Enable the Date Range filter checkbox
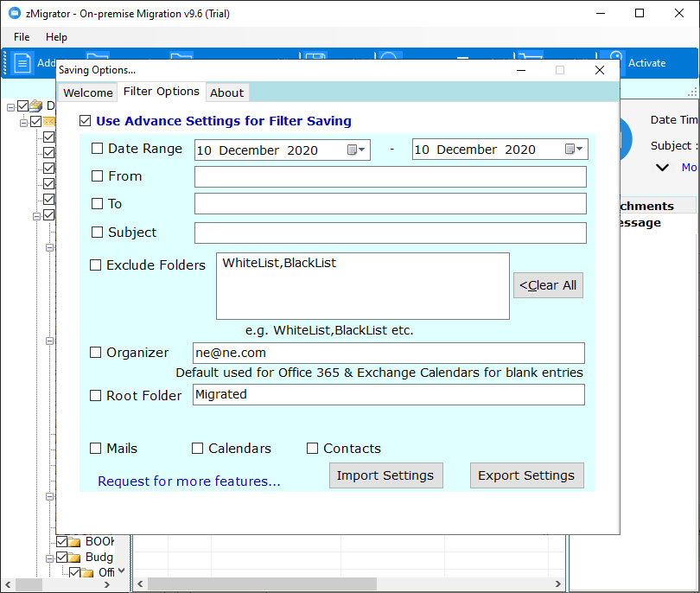Image resolution: width=700 pixels, height=593 pixels. pyautogui.click(x=97, y=149)
